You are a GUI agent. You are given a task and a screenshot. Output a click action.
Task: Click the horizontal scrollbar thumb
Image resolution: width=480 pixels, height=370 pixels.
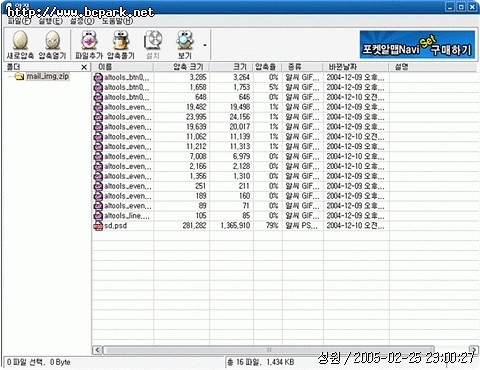(x=269, y=350)
